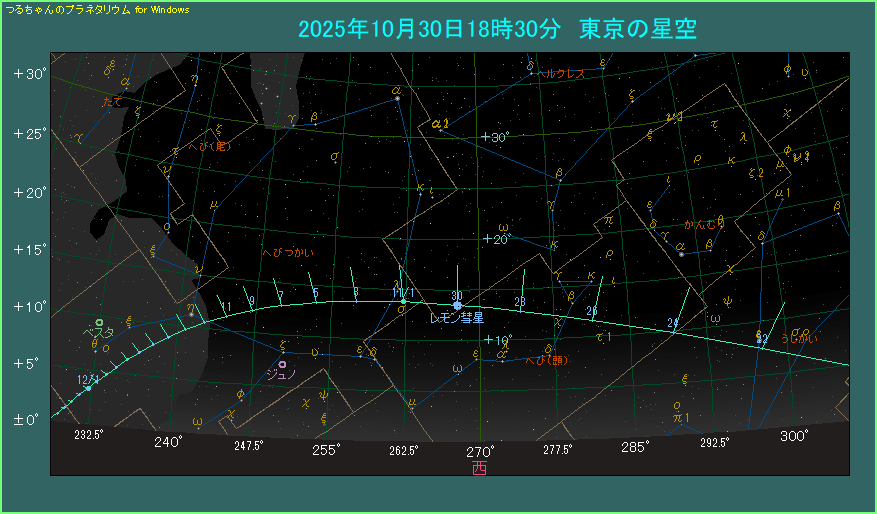The image size is (877, 514).
Task: Click the Vesta asteroid marker
Action: click(x=99, y=323)
